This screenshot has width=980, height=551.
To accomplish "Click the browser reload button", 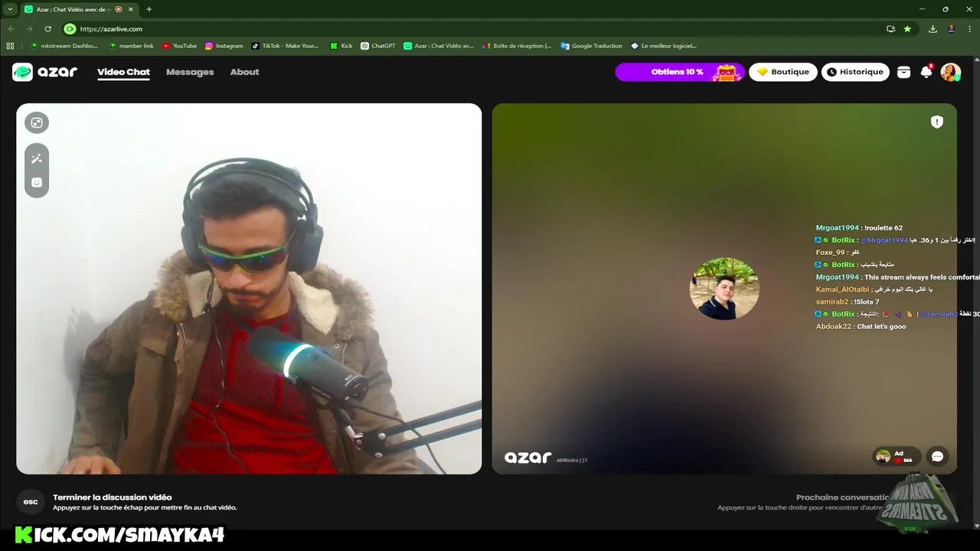I will click(x=47, y=29).
